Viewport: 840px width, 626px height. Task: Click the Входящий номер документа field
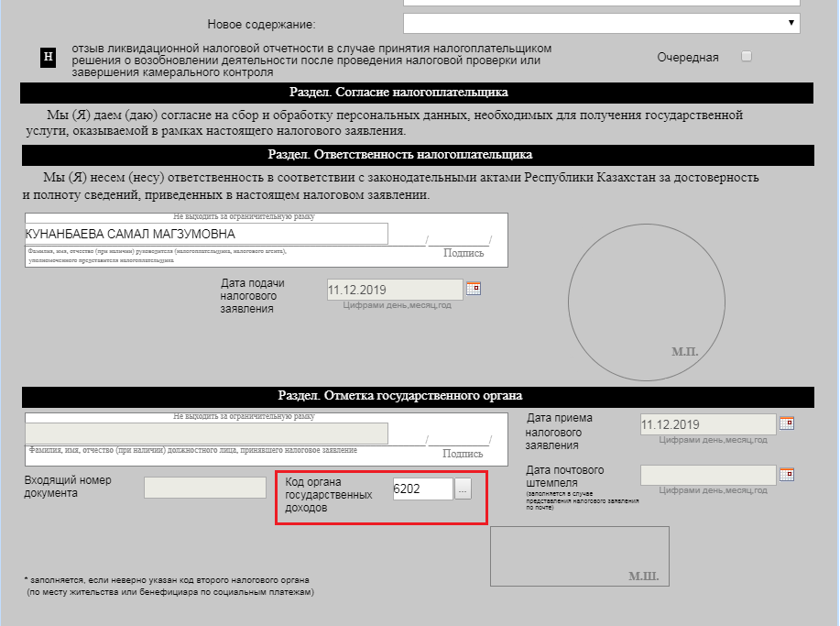click(204, 488)
